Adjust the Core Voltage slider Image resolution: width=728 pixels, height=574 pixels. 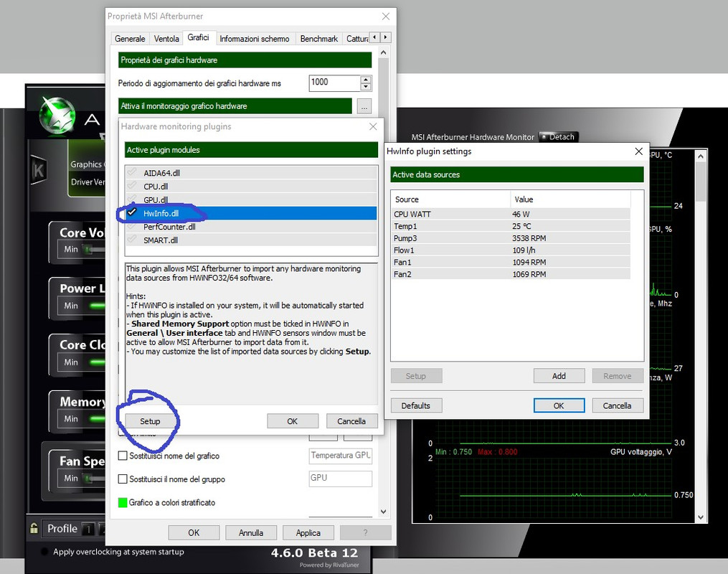94,250
